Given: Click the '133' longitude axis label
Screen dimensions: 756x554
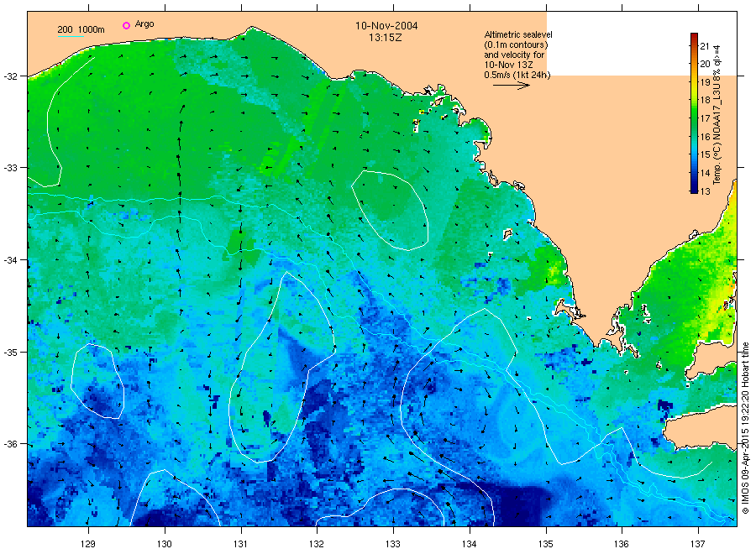Looking at the screenshot, I should click(x=393, y=544).
